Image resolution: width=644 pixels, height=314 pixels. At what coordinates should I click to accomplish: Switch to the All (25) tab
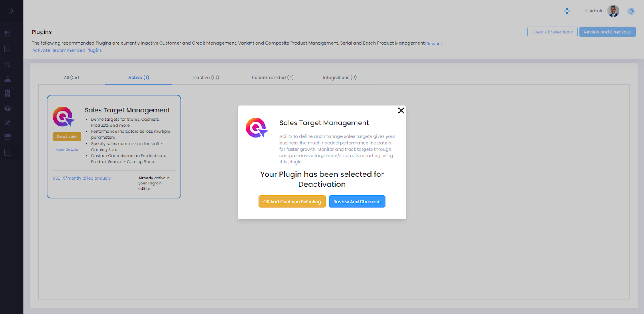(72, 78)
